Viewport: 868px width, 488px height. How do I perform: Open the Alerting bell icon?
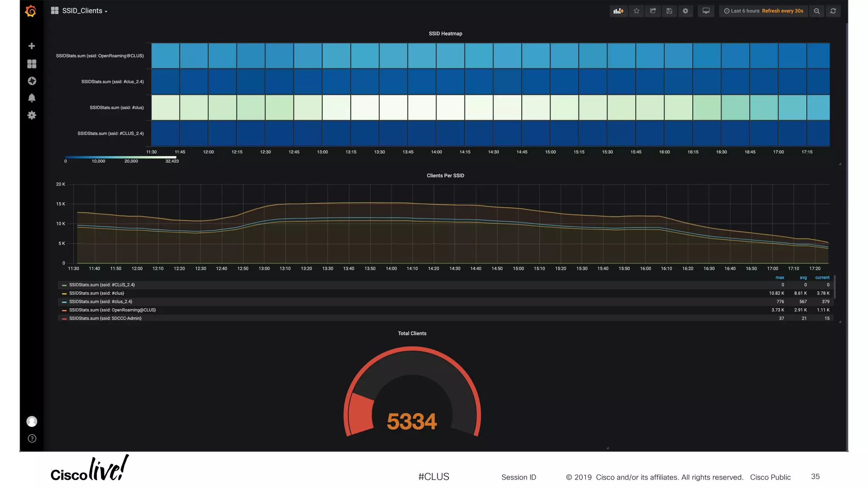click(x=31, y=98)
